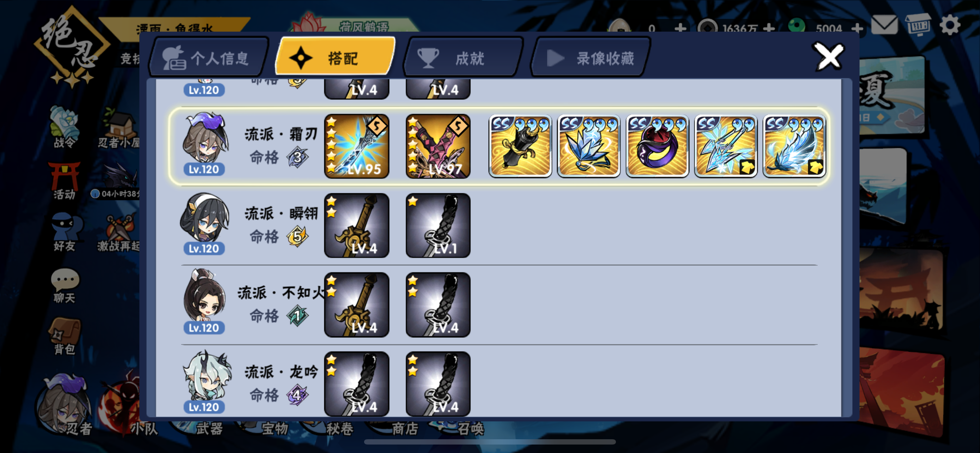Switch to the 成就 tab
The height and width of the screenshot is (453, 980).
point(464,58)
